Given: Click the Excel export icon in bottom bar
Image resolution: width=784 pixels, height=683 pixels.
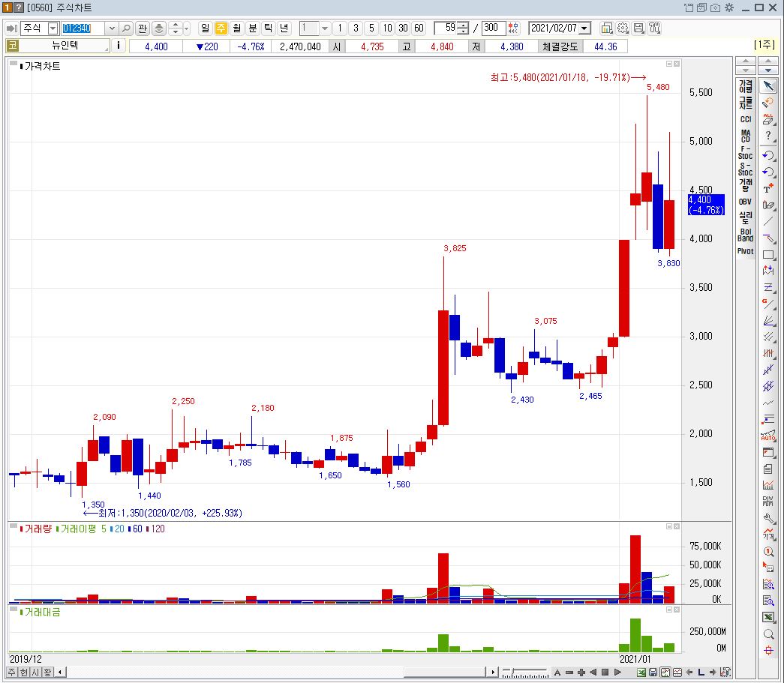Looking at the screenshot, I should click(x=641, y=673).
